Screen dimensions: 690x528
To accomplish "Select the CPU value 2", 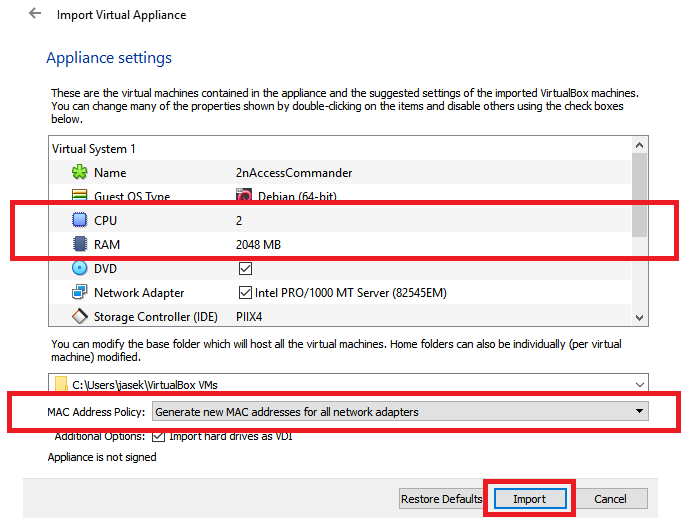I will point(239,220).
